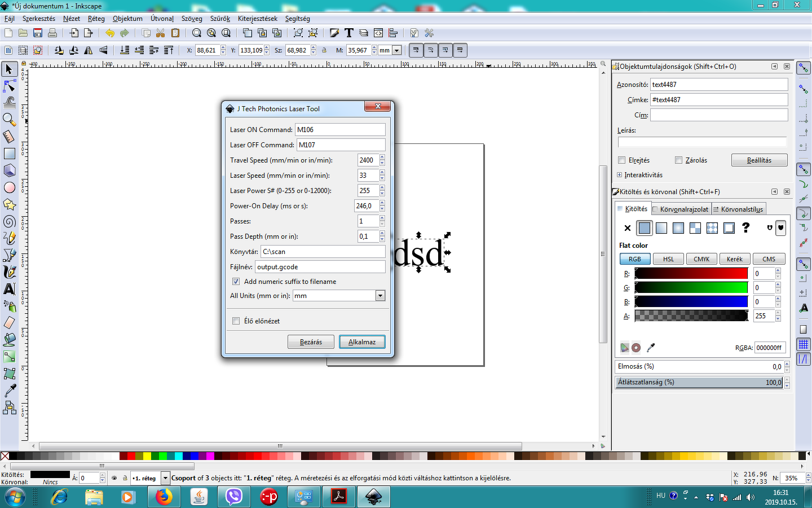Open the 1. réteg layer dropdown
This screenshot has width=812, height=508.
click(165, 478)
